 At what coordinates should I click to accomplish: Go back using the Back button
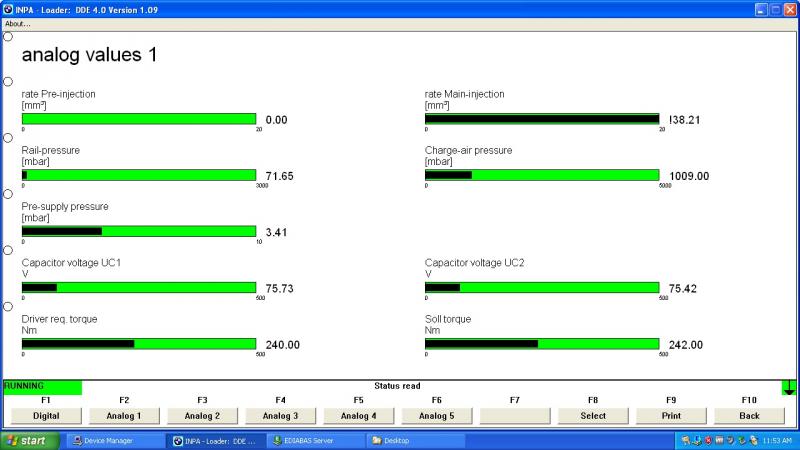[749, 415]
